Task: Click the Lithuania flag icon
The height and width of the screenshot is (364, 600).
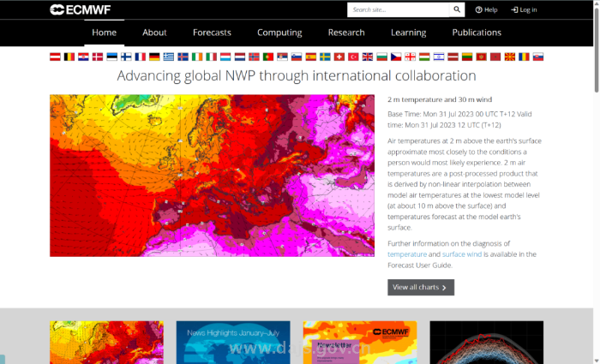Action: coord(467,57)
